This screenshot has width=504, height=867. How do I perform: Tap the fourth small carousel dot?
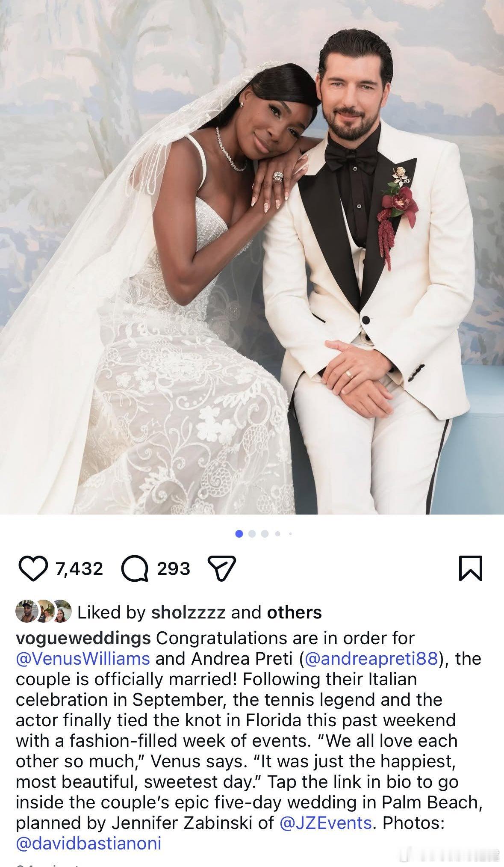[277, 533]
